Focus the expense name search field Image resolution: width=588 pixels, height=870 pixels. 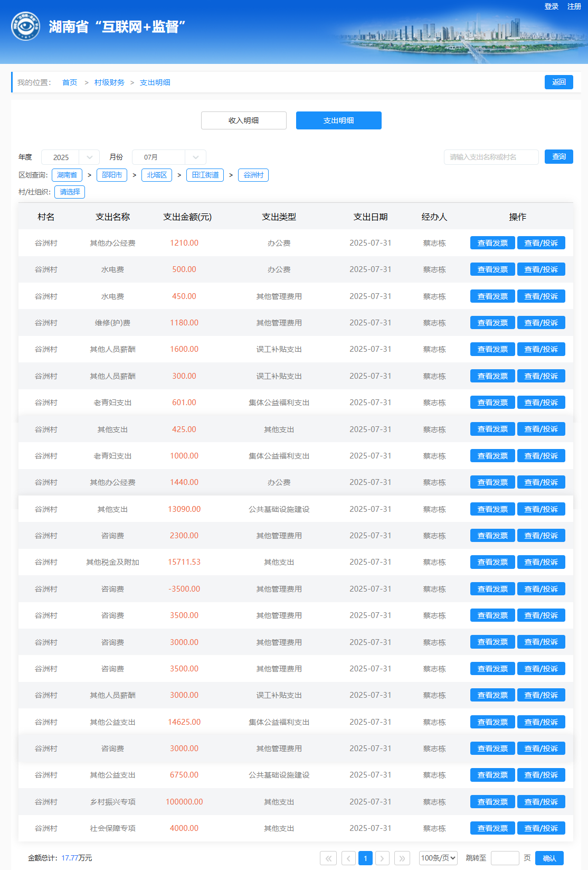pos(491,157)
